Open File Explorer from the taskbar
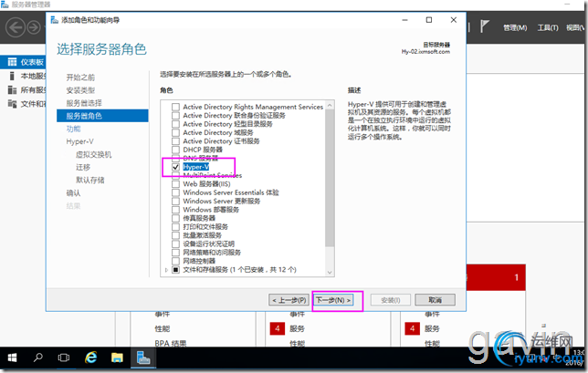 [117, 358]
